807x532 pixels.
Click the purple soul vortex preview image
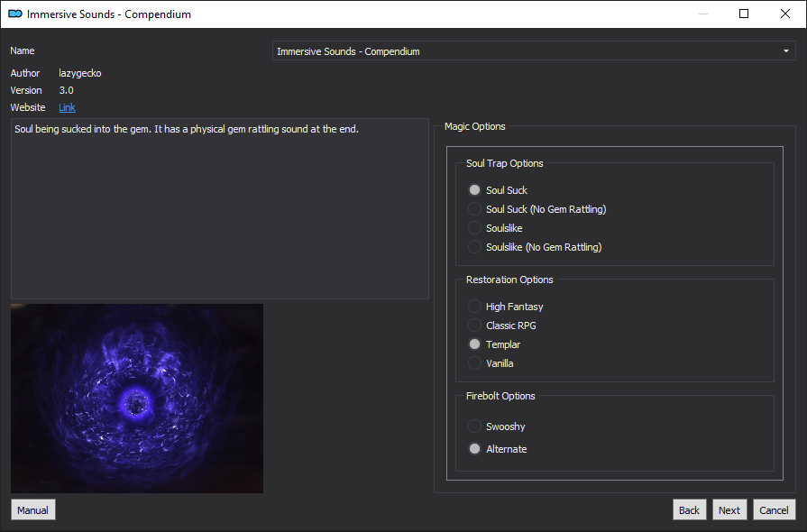tap(137, 398)
